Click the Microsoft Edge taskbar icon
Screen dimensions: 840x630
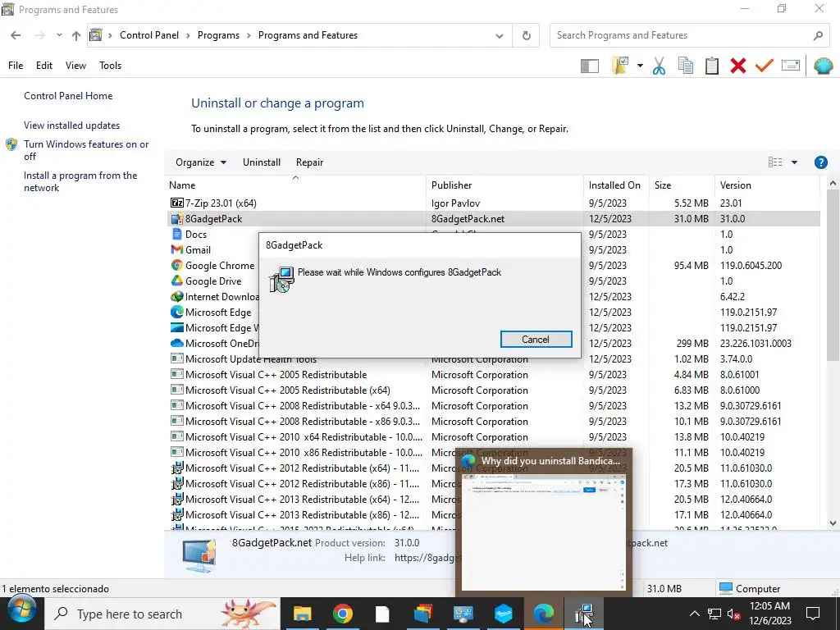543,614
